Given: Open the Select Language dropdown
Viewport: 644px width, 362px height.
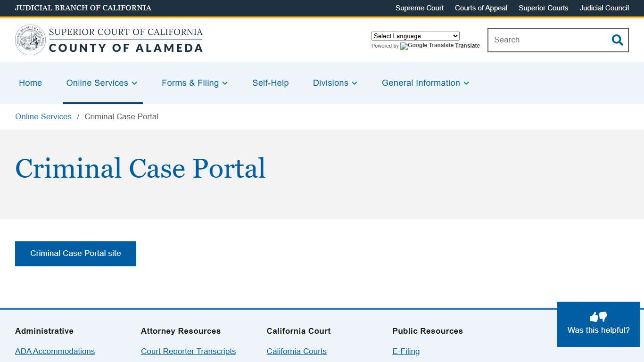Looking at the screenshot, I should click(x=415, y=36).
